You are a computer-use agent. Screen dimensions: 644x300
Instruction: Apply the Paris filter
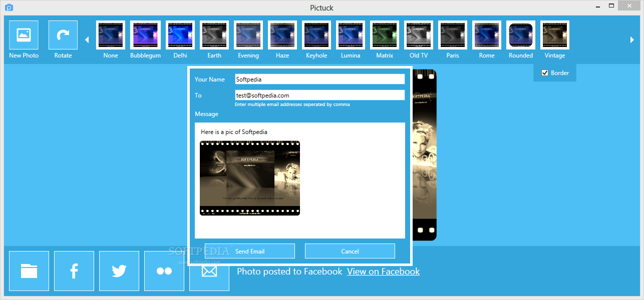[453, 35]
